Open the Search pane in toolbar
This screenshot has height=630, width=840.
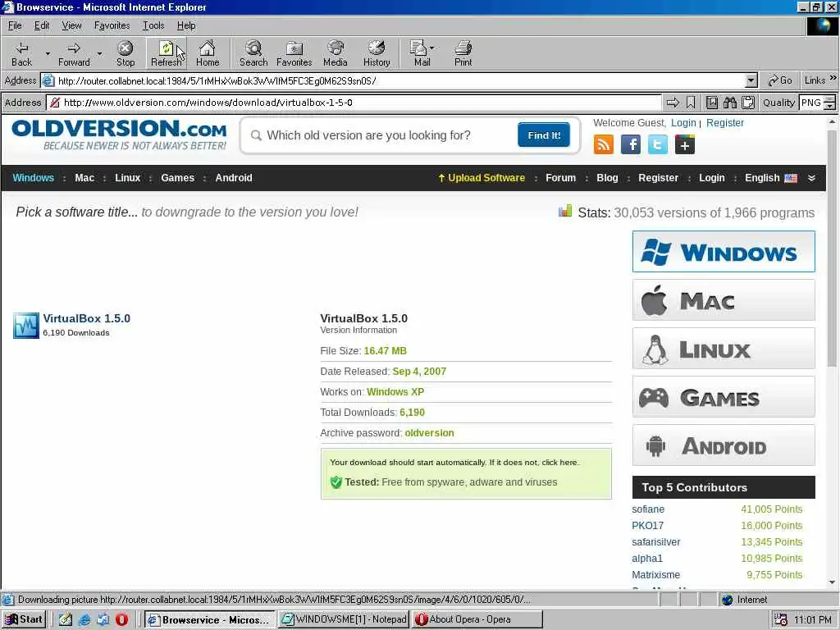coord(253,53)
